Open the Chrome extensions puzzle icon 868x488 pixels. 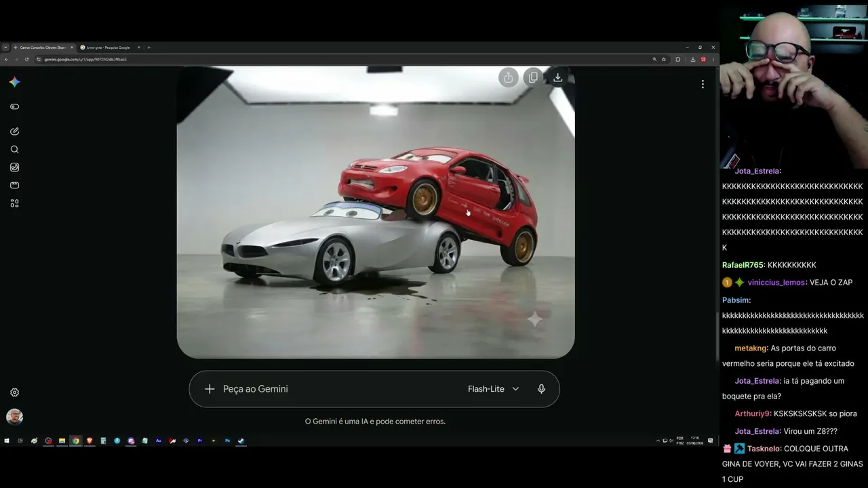pos(677,59)
